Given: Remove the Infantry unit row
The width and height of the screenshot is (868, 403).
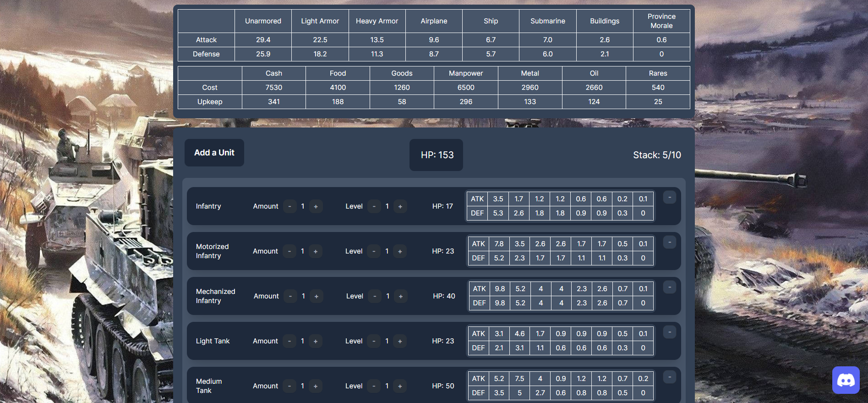Looking at the screenshot, I should click(x=669, y=198).
